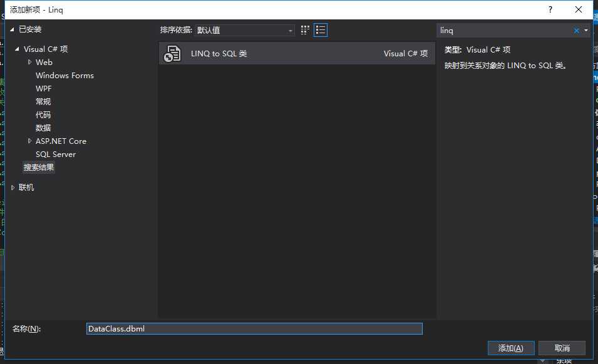Select Windows Forms category
The width and height of the screenshot is (598, 364).
point(64,76)
